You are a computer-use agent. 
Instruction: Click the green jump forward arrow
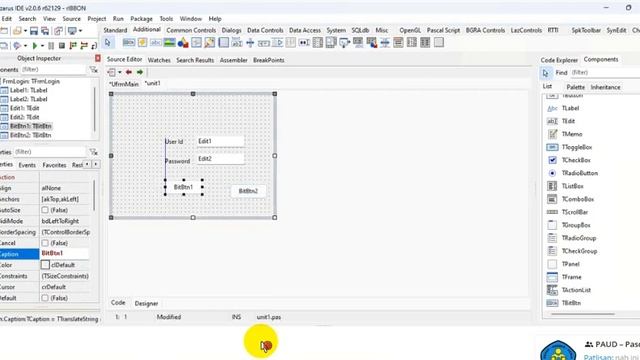(x=140, y=72)
